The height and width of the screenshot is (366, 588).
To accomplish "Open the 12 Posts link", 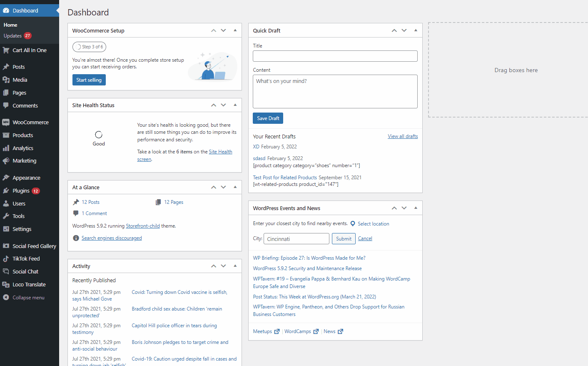I will (90, 202).
